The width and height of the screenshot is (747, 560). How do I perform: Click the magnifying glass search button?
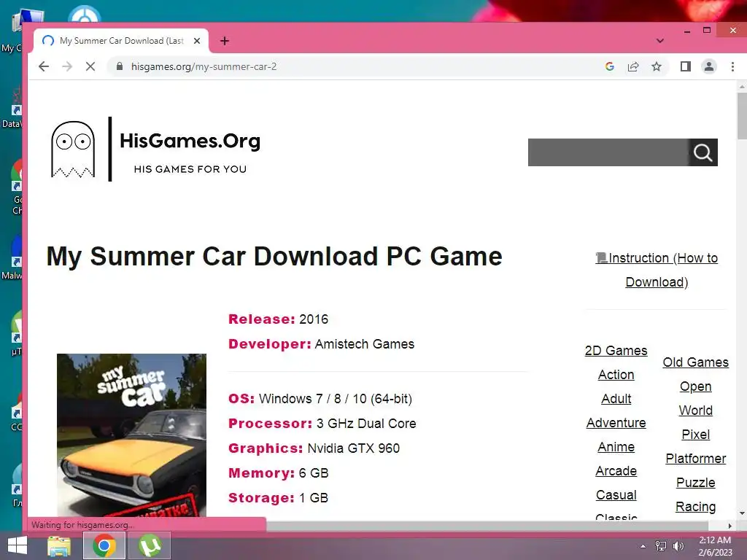click(703, 152)
